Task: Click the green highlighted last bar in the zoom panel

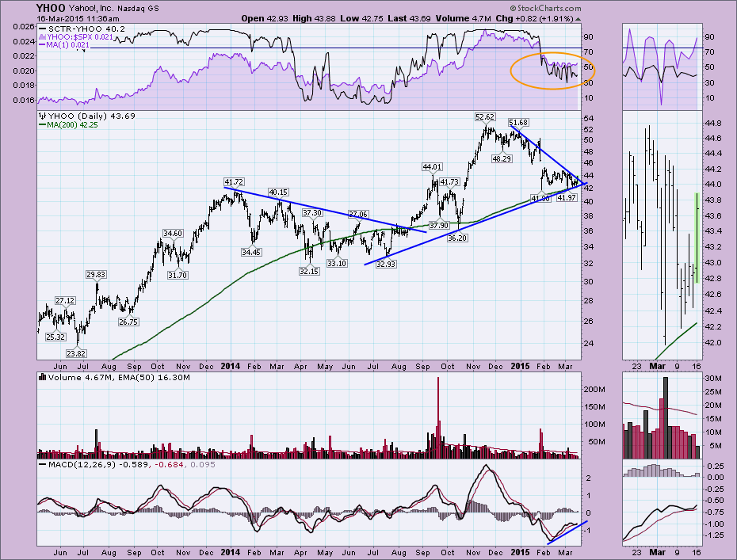Action: point(697,238)
